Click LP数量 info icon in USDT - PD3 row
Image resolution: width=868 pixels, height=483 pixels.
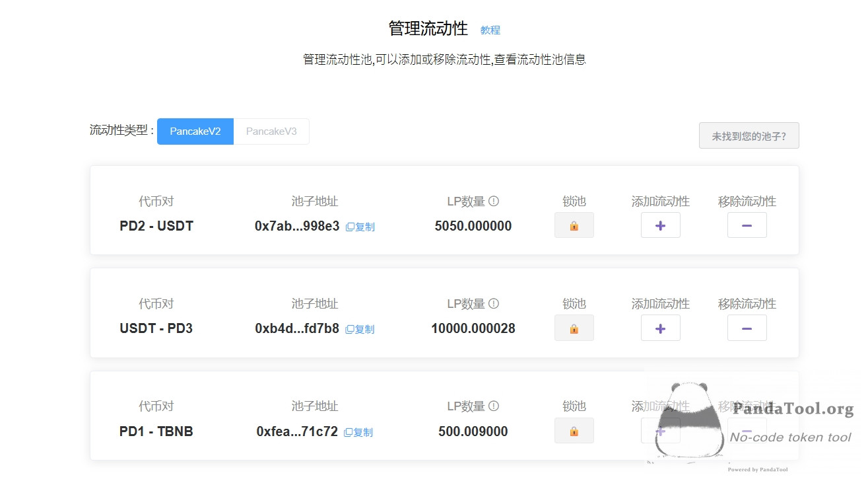[x=494, y=303]
